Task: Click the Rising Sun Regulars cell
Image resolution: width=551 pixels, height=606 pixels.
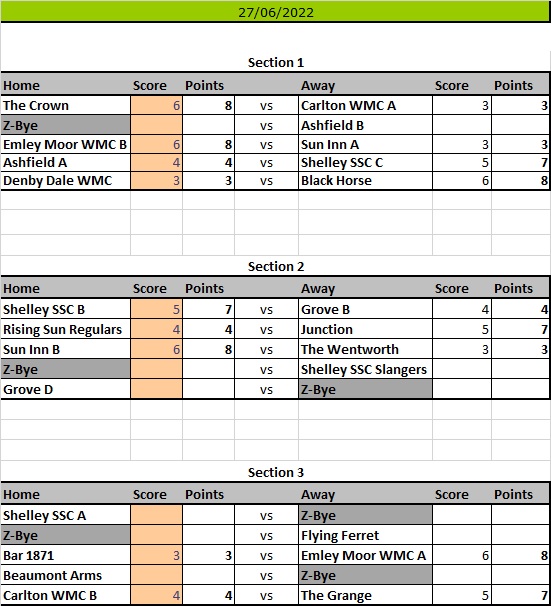Action: (x=66, y=329)
